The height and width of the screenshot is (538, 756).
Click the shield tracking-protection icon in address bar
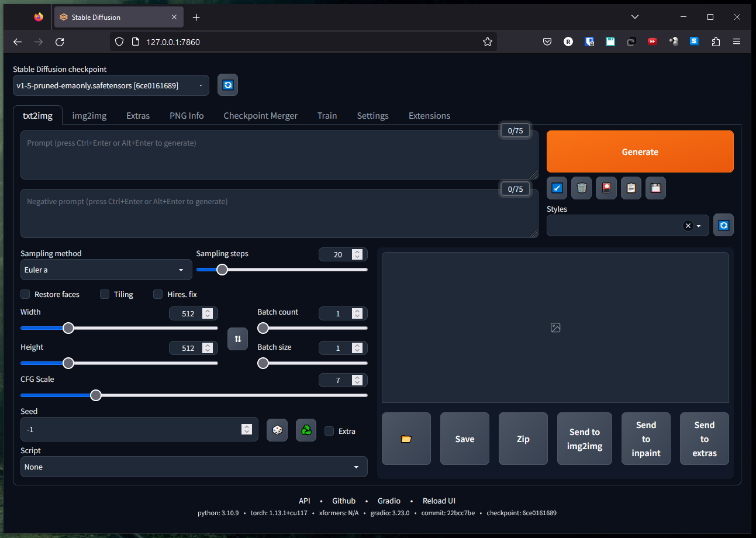click(x=119, y=42)
